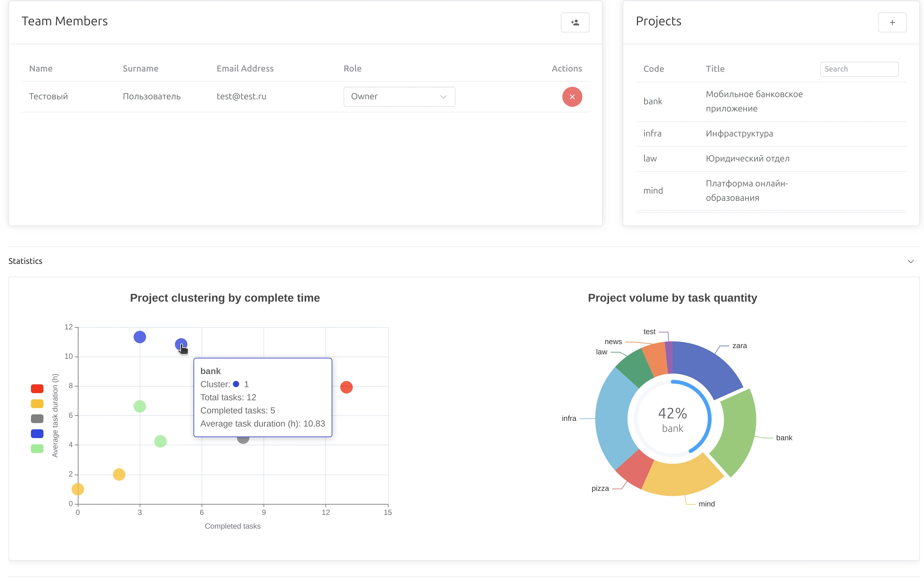Collapse the Statistics section chevron

[910, 261]
